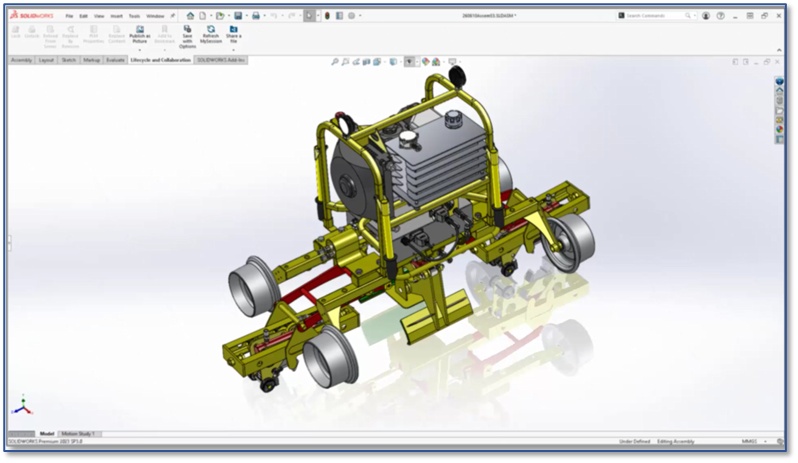Viewport: 798px width, 463px height.
Task: Expand the Open dropdown arrow
Action: (227, 16)
